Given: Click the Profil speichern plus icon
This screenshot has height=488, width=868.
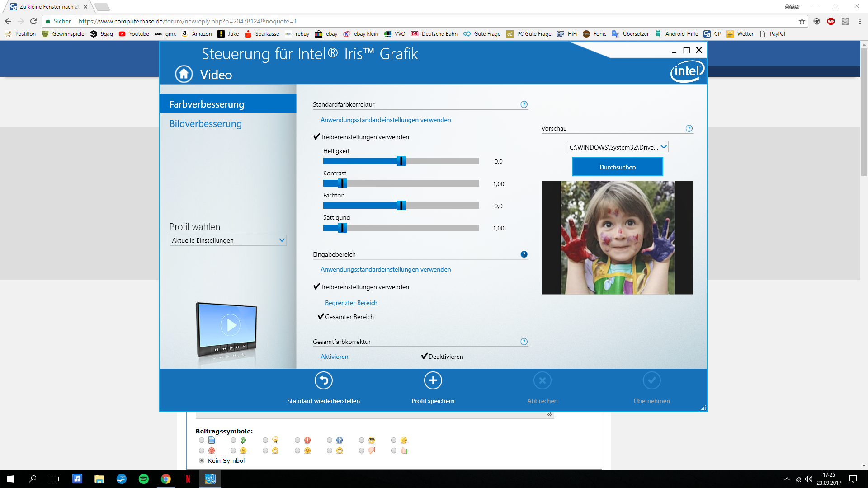Looking at the screenshot, I should click(x=433, y=380).
